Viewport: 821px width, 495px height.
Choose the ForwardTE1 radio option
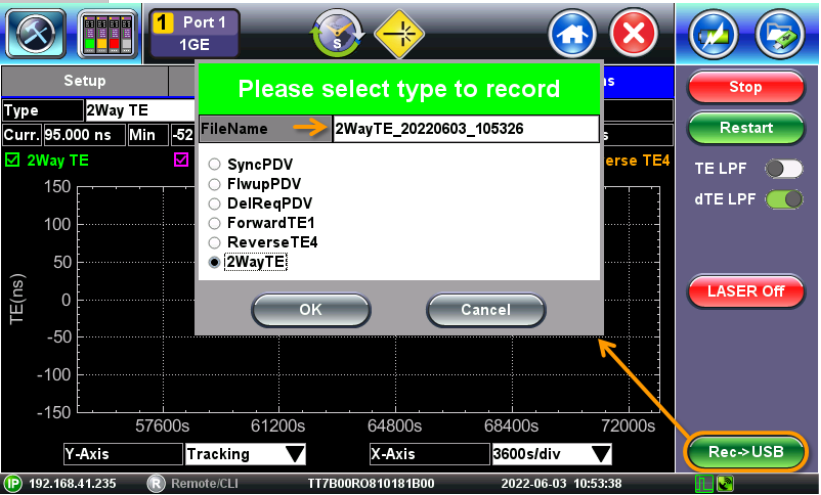click(x=214, y=223)
